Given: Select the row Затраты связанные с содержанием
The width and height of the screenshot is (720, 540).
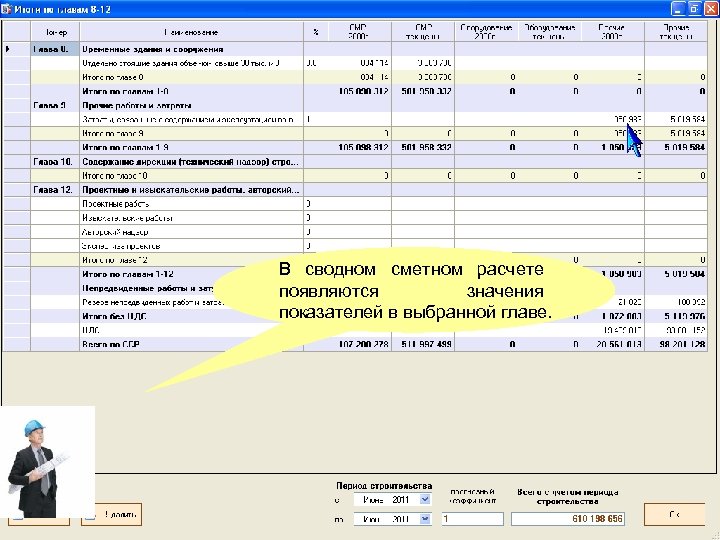Looking at the screenshot, I should click(x=354, y=119).
